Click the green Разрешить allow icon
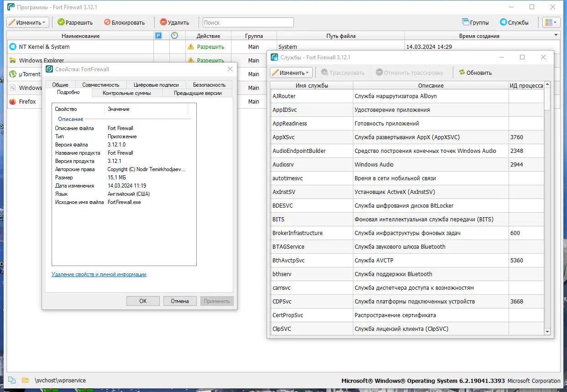567x392 pixels. coord(60,22)
